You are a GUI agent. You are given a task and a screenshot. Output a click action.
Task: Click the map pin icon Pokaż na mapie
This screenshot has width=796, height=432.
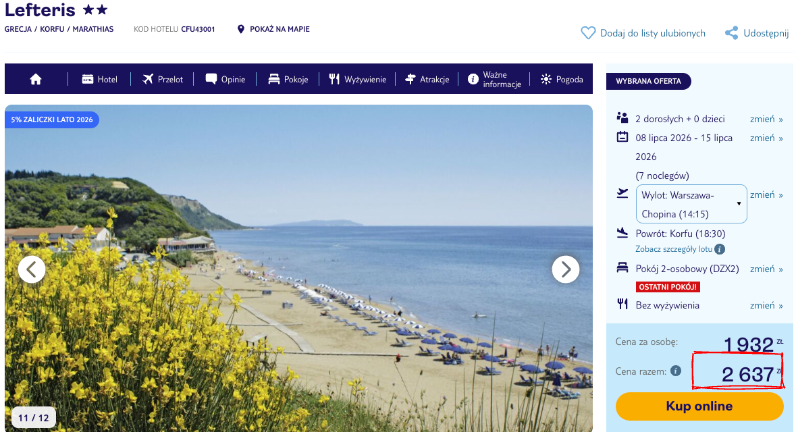[241, 29]
